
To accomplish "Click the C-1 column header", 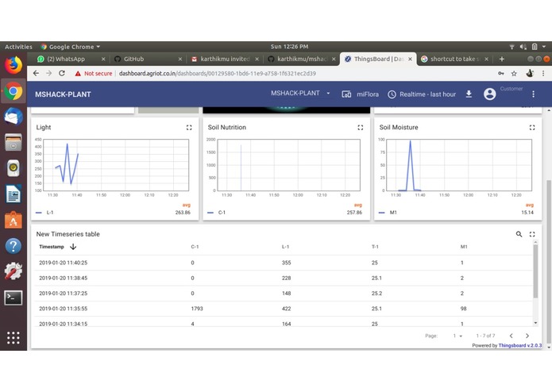I will point(195,247).
